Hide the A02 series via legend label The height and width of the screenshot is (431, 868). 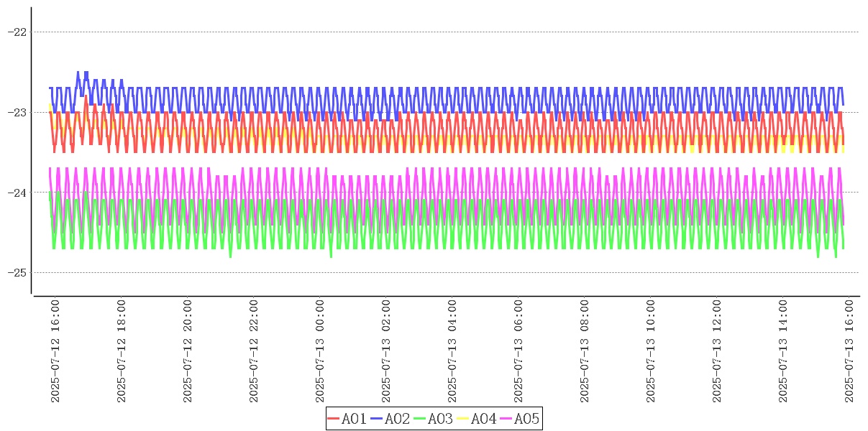pos(397,419)
